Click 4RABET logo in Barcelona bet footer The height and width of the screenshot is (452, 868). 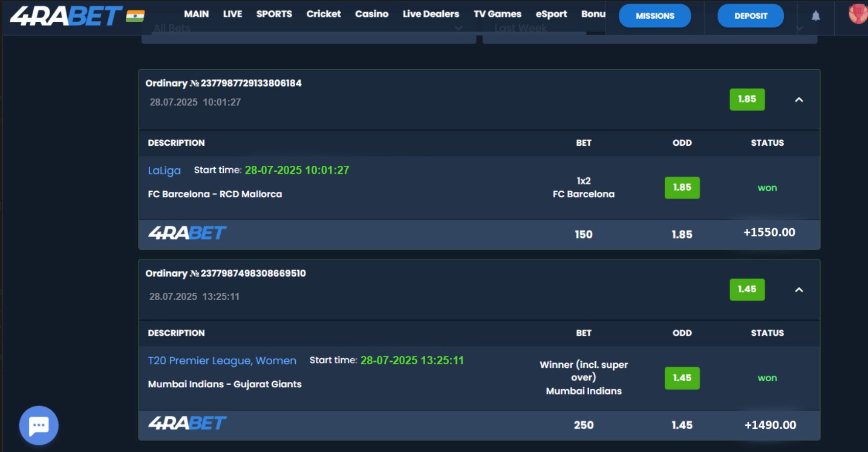187,233
